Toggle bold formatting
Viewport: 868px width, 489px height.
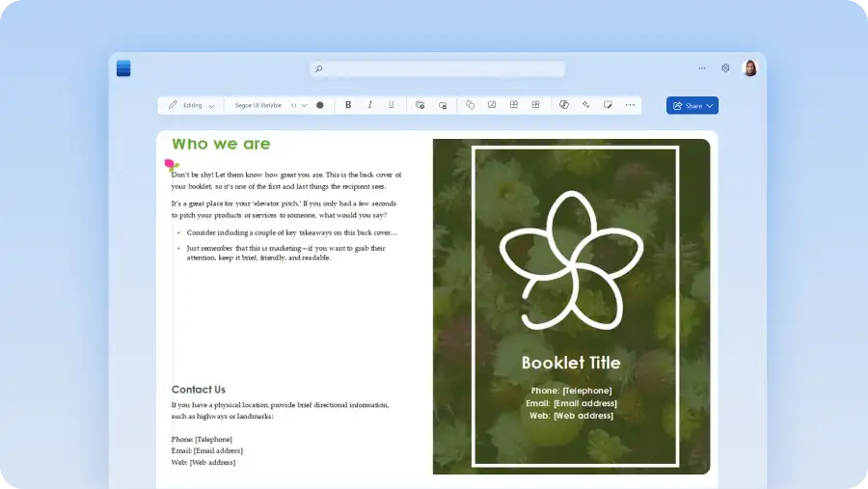[x=347, y=105]
